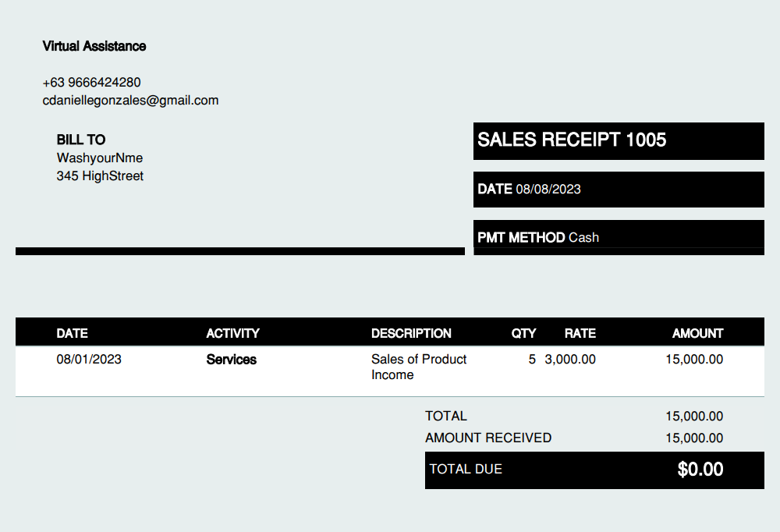
Task: Click the ACTIVITY column header
Action: pos(232,333)
